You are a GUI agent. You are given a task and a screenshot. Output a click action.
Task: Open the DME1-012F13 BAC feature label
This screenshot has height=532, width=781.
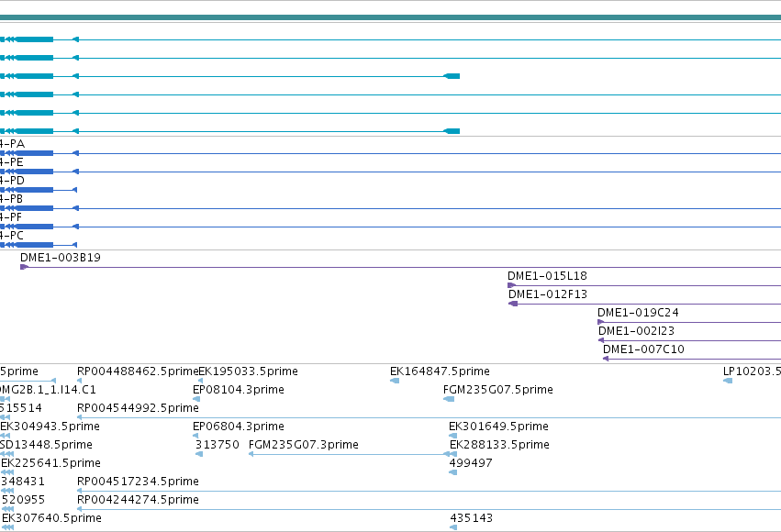point(548,294)
